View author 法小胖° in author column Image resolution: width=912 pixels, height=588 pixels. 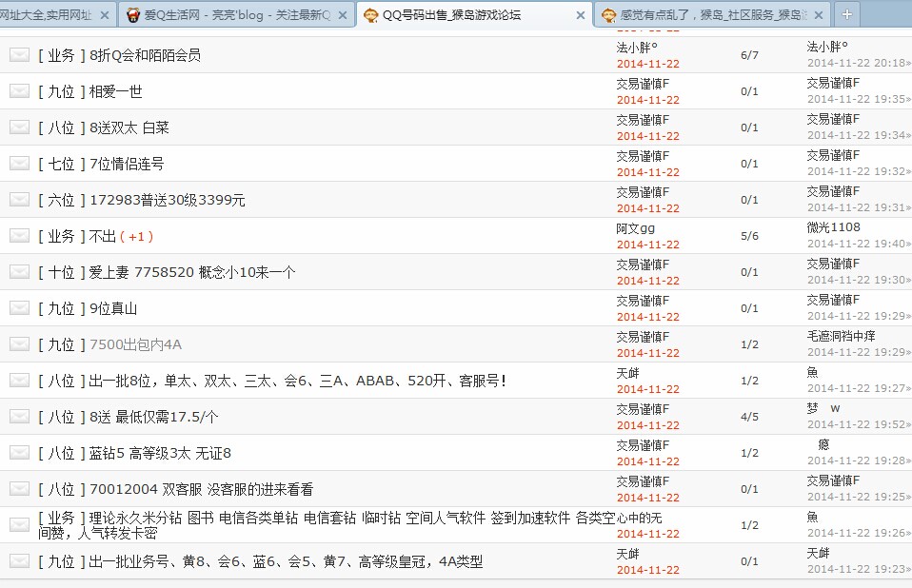click(637, 48)
